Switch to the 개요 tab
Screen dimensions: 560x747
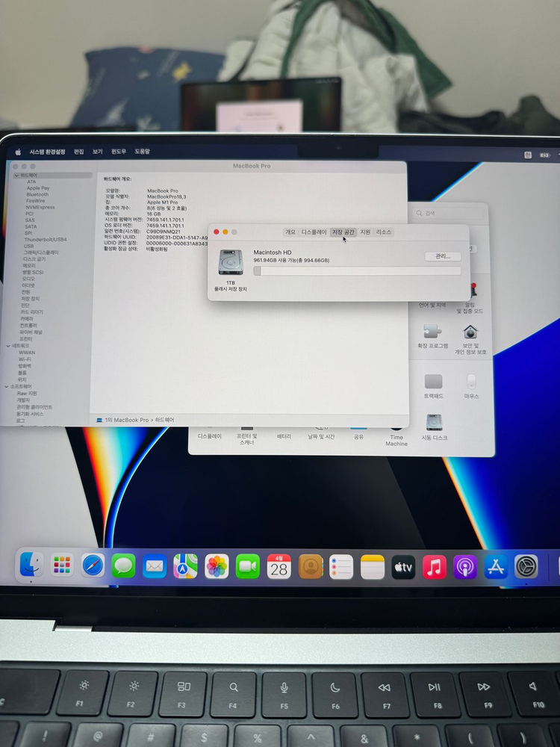290,232
